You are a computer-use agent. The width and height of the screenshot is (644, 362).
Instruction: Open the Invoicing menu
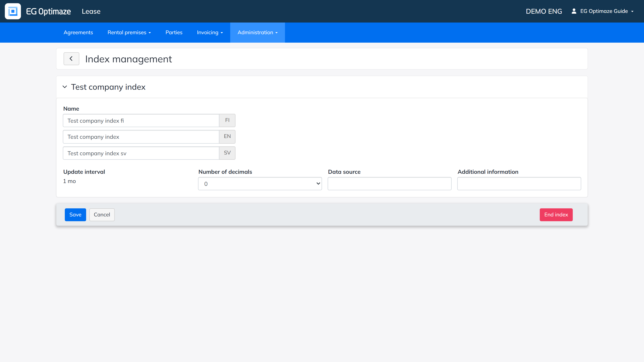pyautogui.click(x=210, y=32)
